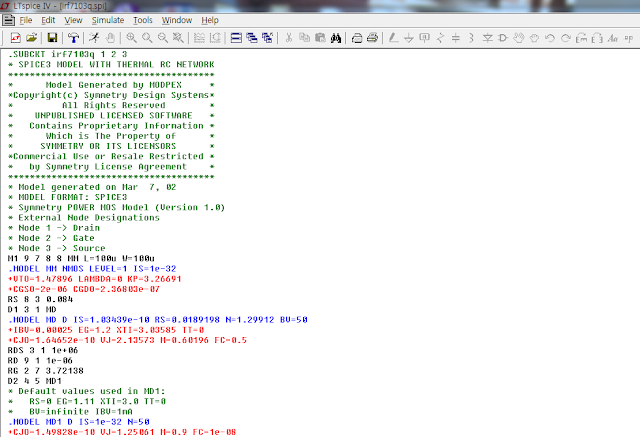640x437 pixels.
Task: Save the file with the floppy disk icon
Action: (52, 38)
